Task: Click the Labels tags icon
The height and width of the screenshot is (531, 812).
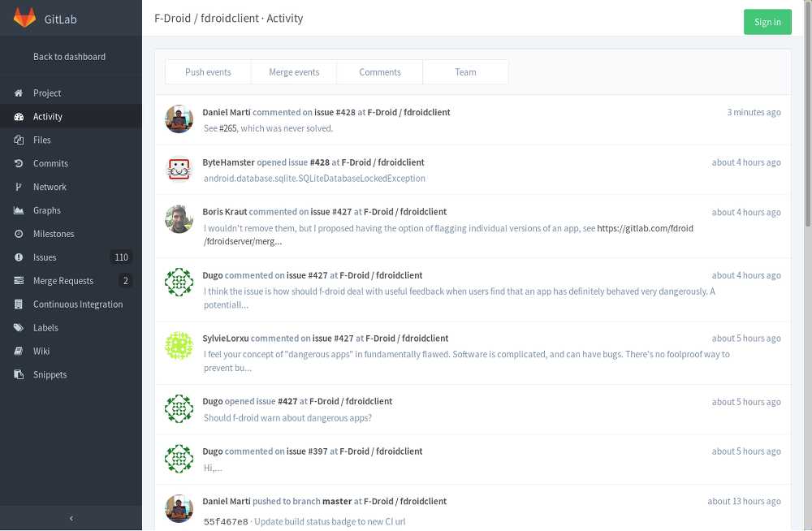Action: 19,329
